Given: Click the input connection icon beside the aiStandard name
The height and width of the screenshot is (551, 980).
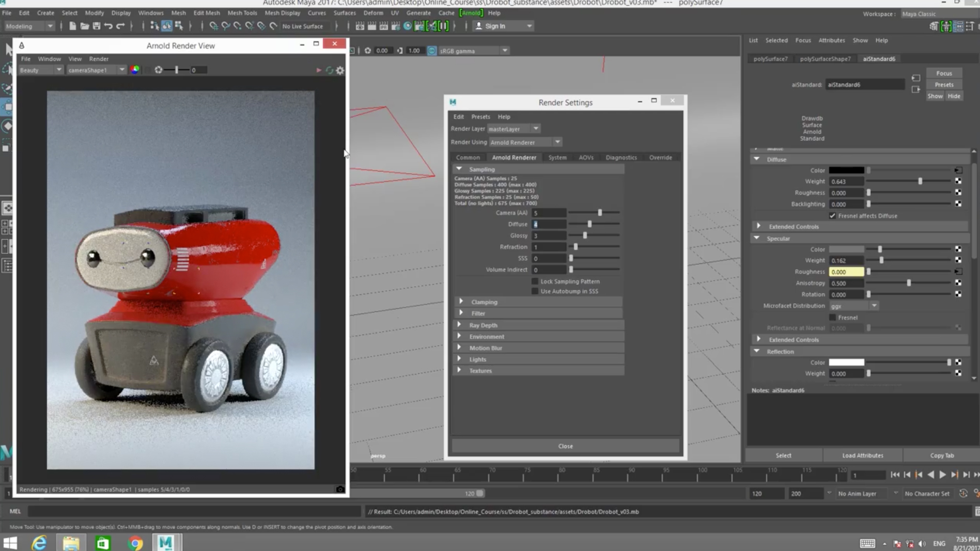Looking at the screenshot, I should [x=916, y=78].
